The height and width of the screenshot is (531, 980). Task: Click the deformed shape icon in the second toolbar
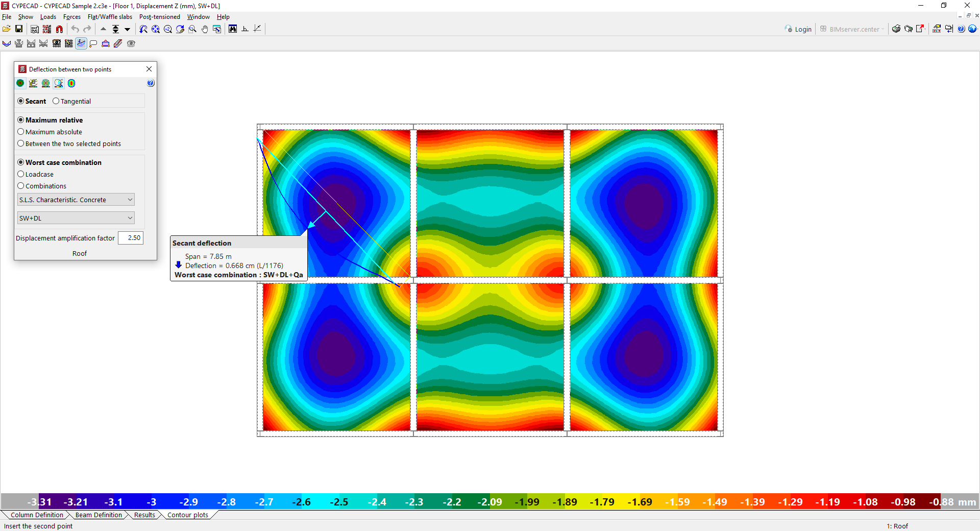click(x=7, y=43)
